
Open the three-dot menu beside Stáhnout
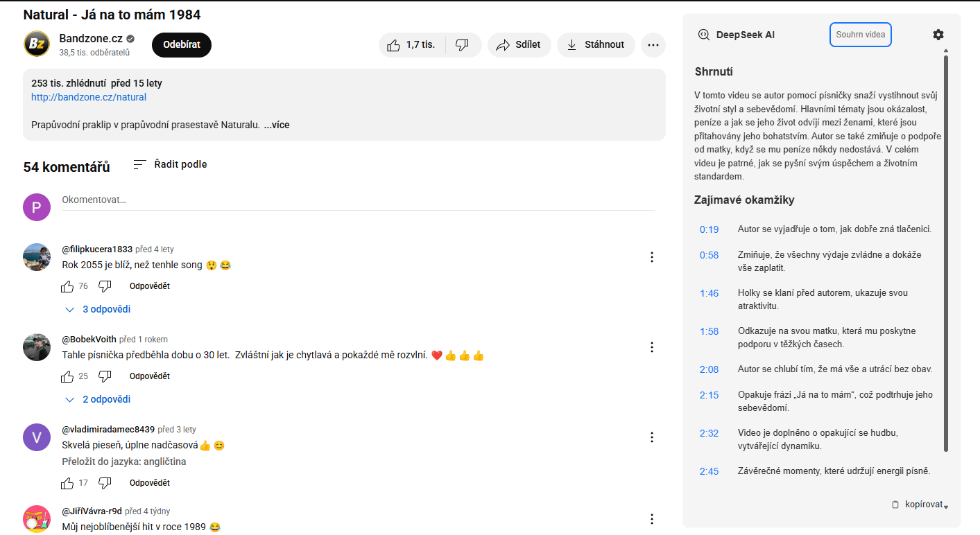(x=653, y=45)
